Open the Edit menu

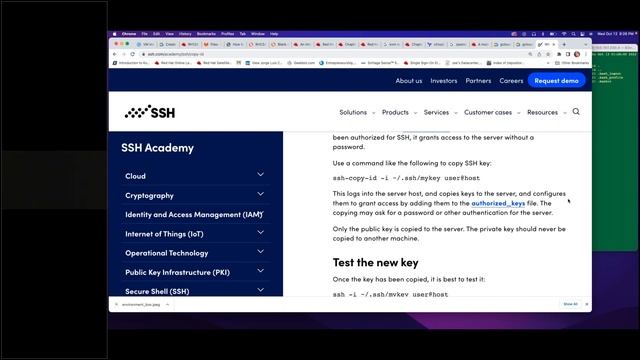[x=156, y=34]
